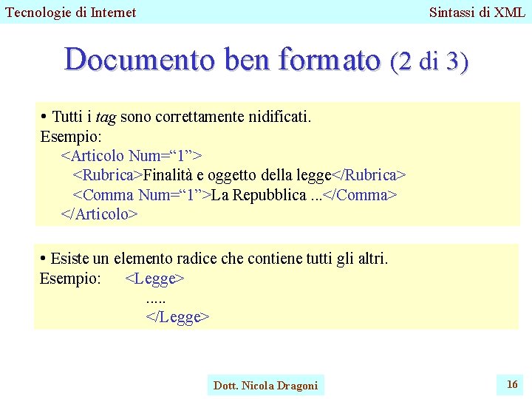This screenshot has height=399, width=532.
Task: Click the '(2 di 3)' part of the title
Action: (429, 61)
